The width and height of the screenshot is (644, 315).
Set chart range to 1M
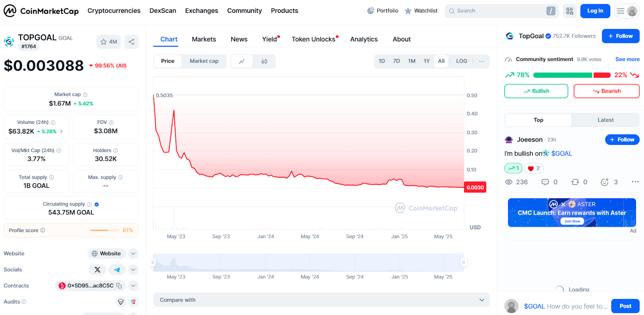[x=412, y=61]
